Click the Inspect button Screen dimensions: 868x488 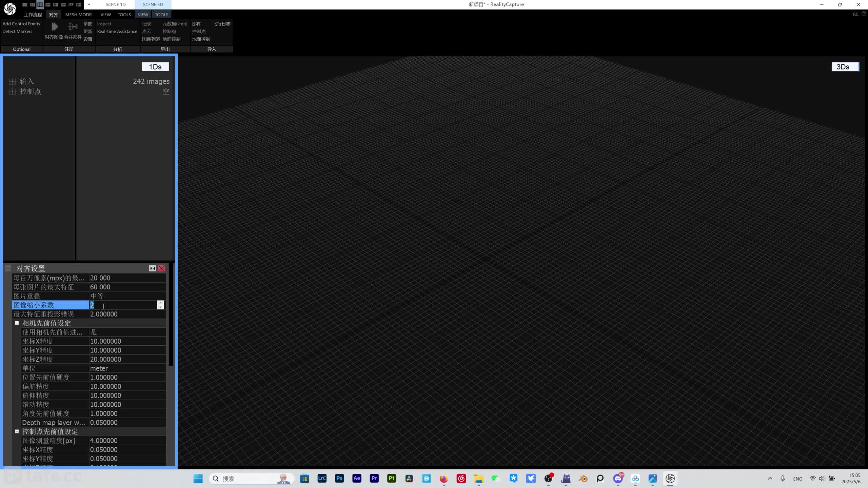point(104,24)
